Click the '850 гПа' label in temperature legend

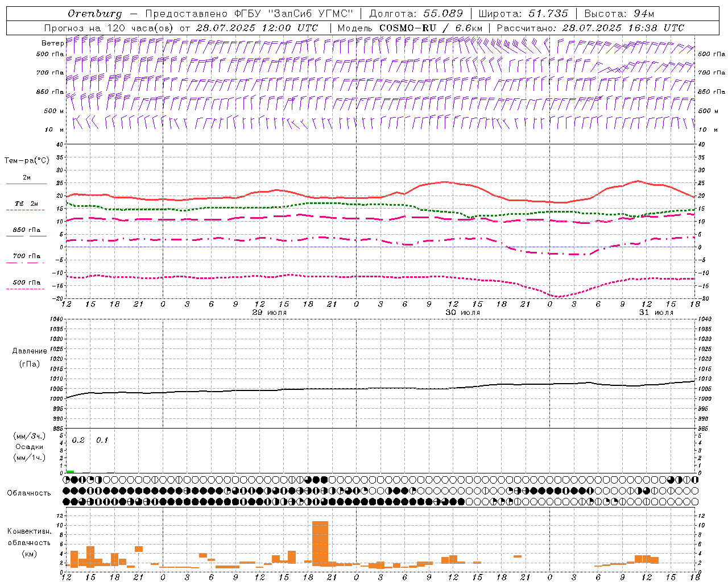(27, 230)
